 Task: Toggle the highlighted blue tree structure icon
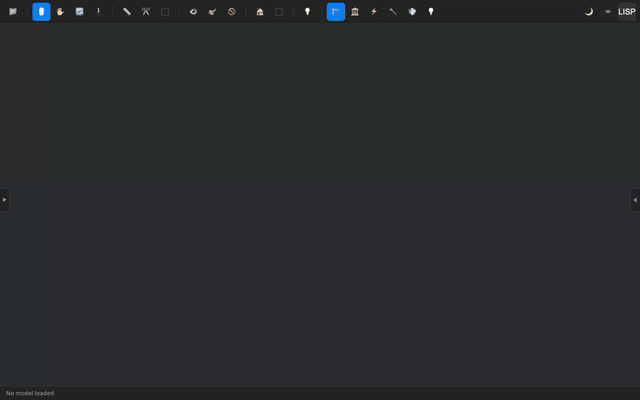point(336,11)
